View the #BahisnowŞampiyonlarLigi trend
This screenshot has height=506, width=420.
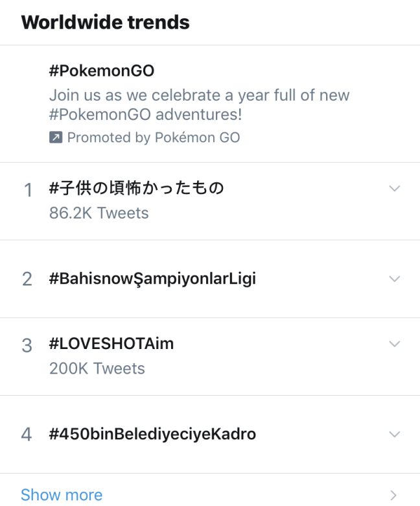click(152, 279)
